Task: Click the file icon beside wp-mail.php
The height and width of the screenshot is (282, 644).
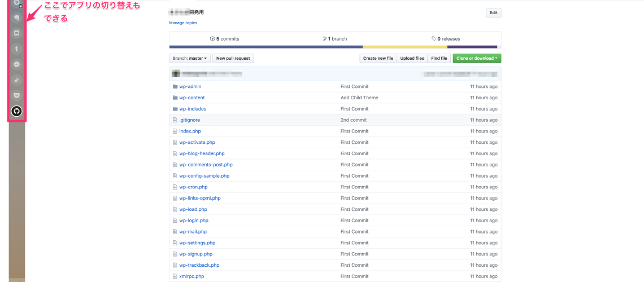Action: coord(175,232)
